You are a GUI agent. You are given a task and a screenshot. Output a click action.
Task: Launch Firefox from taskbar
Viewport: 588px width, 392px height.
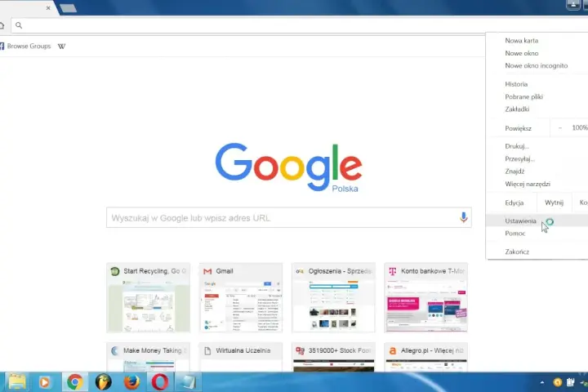131,382
